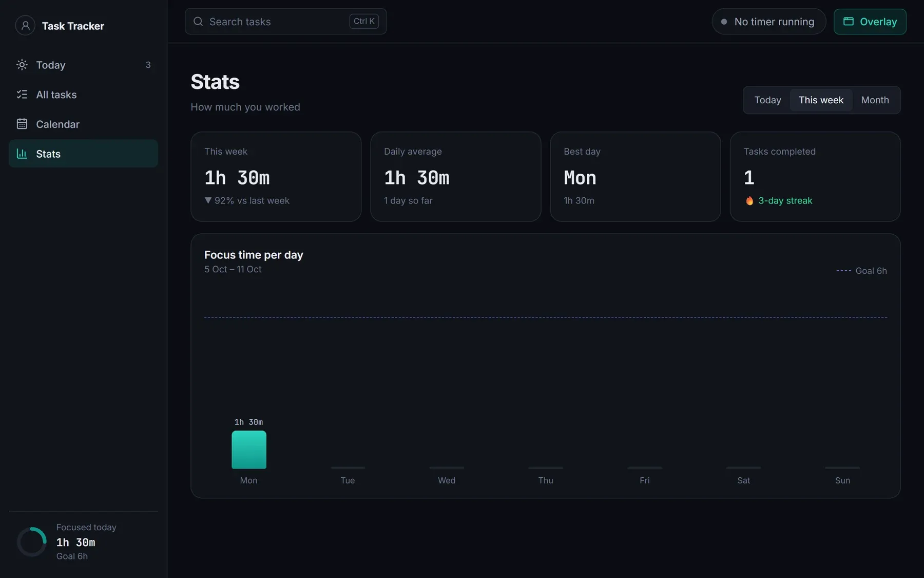This screenshot has height=578, width=924.
Task: Click the This week stat card
Action: coord(276,177)
